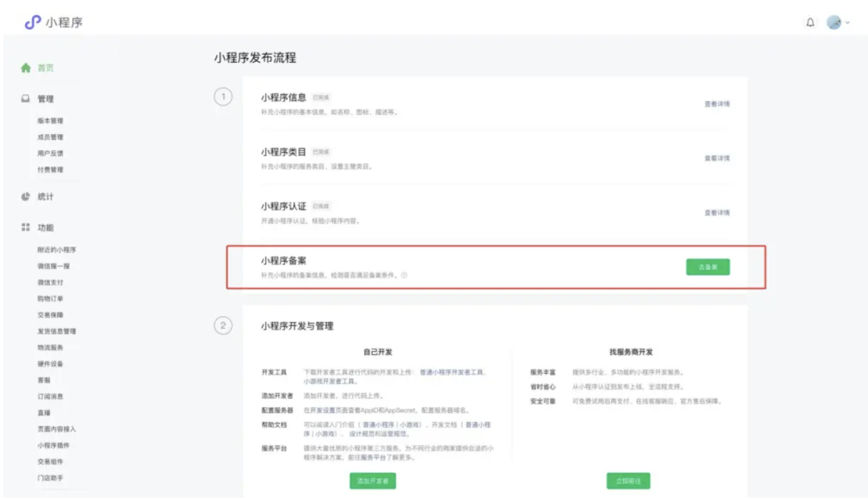
Task: Expand the account dropdown arrow beside avatar
Action: (x=848, y=22)
